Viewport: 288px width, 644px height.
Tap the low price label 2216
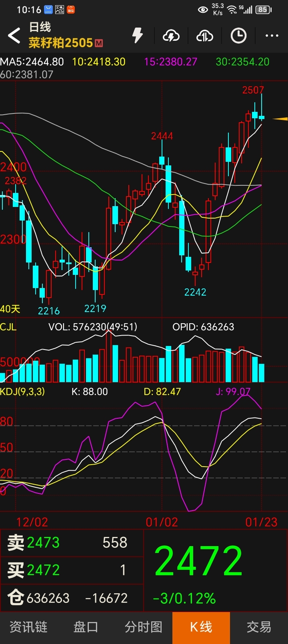(x=49, y=311)
